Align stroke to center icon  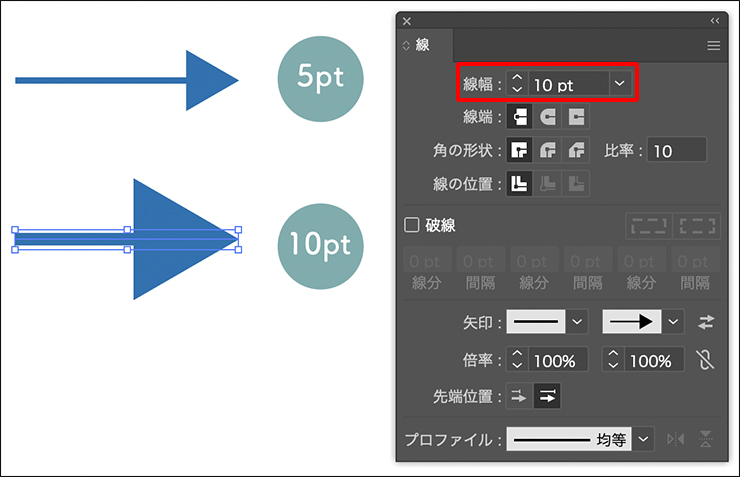pos(519,184)
